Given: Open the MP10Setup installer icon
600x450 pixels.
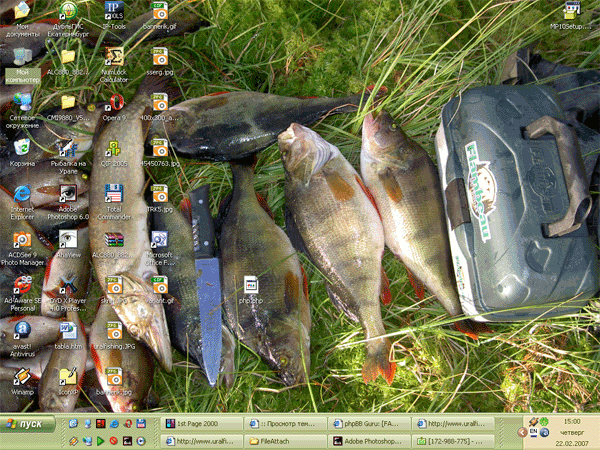Looking at the screenshot, I should [572, 12].
